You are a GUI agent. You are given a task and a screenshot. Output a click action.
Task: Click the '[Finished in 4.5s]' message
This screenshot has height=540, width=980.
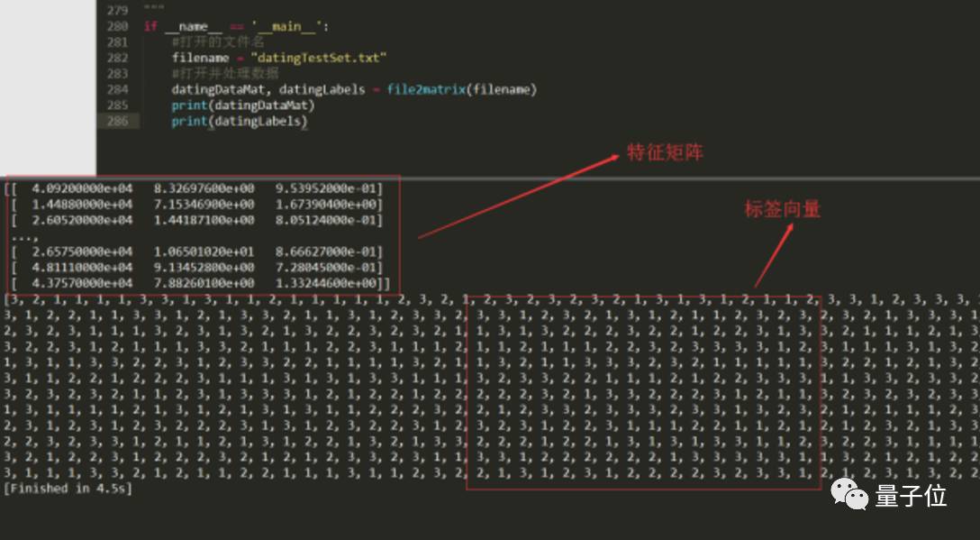pyautogui.click(x=68, y=488)
